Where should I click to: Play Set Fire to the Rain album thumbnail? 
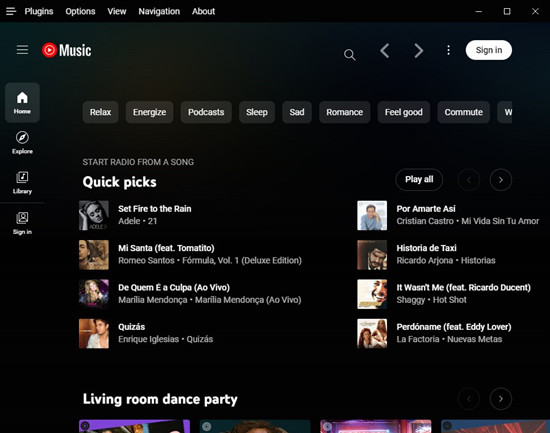[x=94, y=215]
